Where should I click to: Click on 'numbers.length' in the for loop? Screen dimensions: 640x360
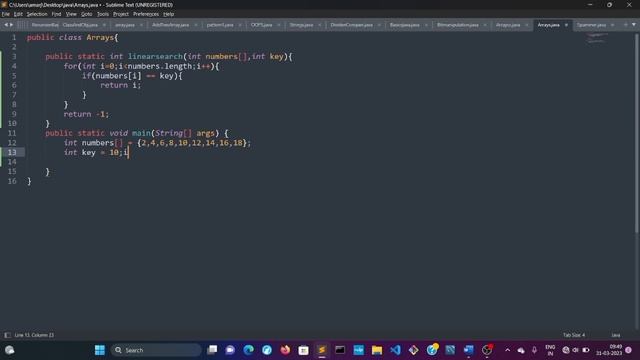(160, 66)
